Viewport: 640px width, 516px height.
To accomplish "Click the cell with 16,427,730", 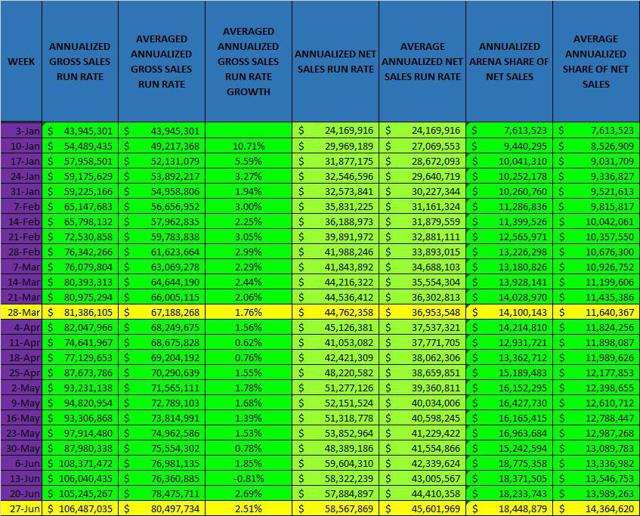I will 509,403.
